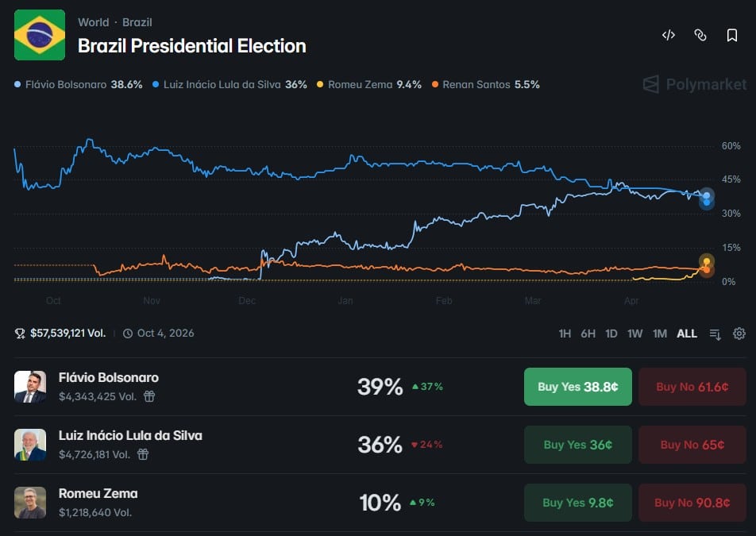Screen dimensions: 756x536
Task: Click the gift icon beside Lula da Silva
Action: (143, 454)
